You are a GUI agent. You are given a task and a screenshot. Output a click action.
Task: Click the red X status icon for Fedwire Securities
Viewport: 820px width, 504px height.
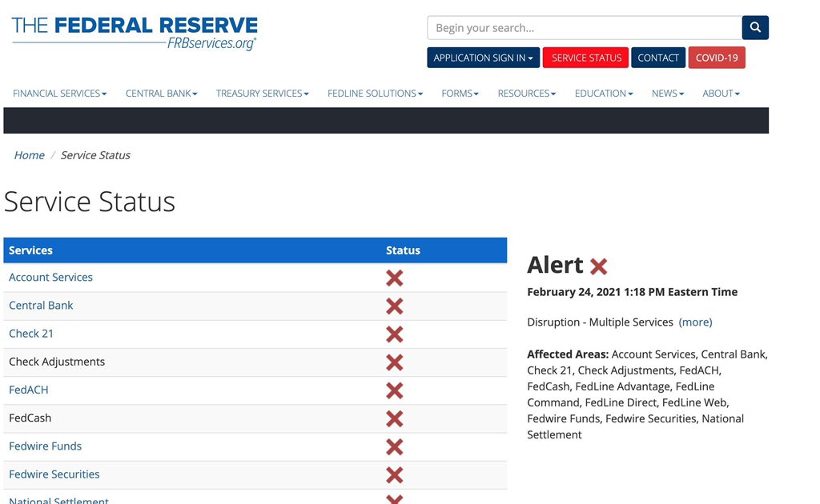[x=394, y=475]
